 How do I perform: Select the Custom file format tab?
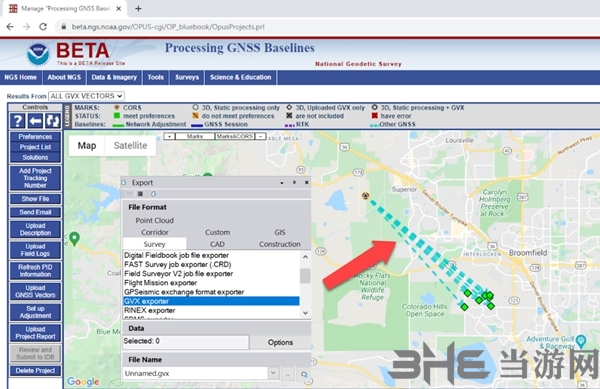click(217, 232)
